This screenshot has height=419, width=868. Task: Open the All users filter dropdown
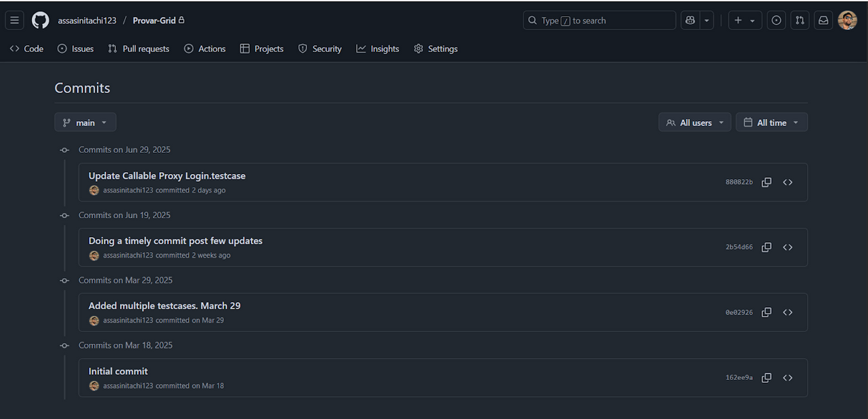pyautogui.click(x=695, y=122)
